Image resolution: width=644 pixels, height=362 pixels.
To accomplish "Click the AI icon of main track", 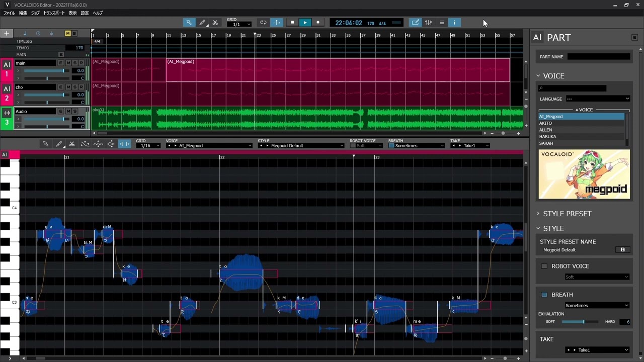I will tap(7, 65).
